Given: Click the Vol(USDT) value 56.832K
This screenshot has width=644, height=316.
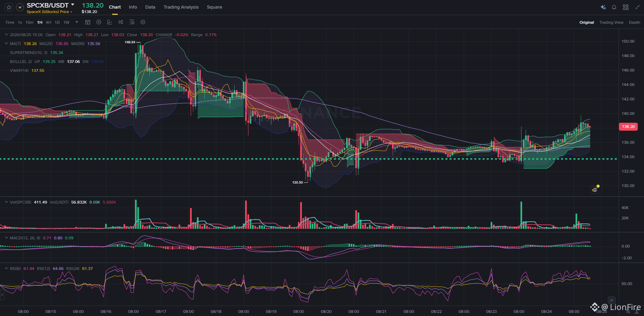Looking at the screenshot, I should coord(79,202).
